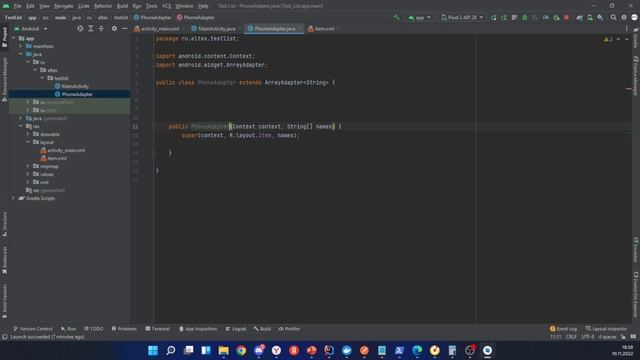Expand the mipmap folder
Image resolution: width=640 pixels, height=360 pixels.
coord(28,166)
